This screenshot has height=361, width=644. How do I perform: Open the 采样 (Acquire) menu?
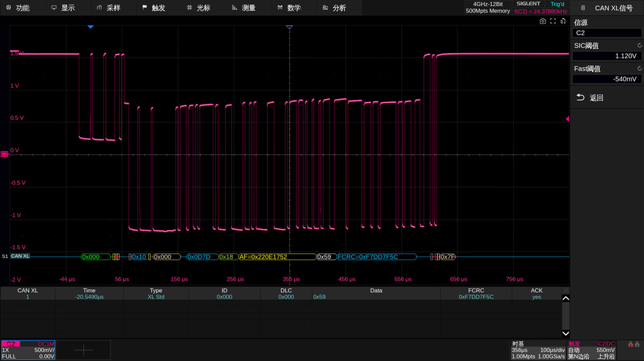pos(109,8)
